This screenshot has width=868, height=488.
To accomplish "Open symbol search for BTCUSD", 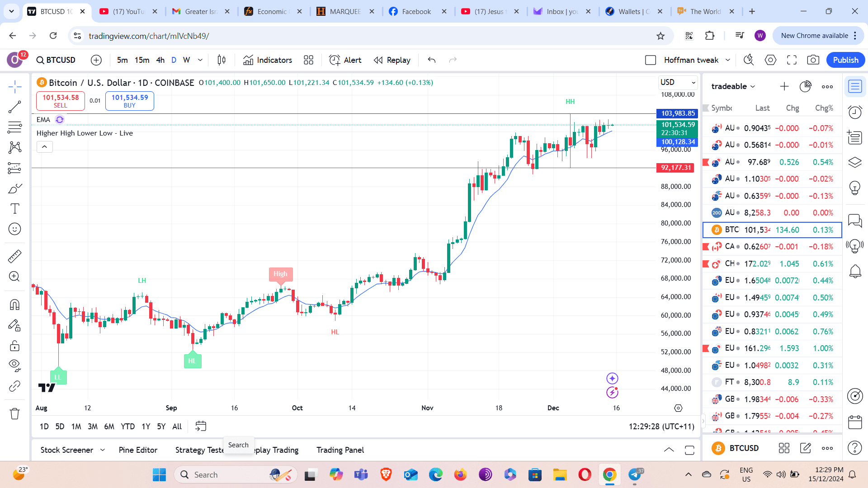I will (x=57, y=60).
